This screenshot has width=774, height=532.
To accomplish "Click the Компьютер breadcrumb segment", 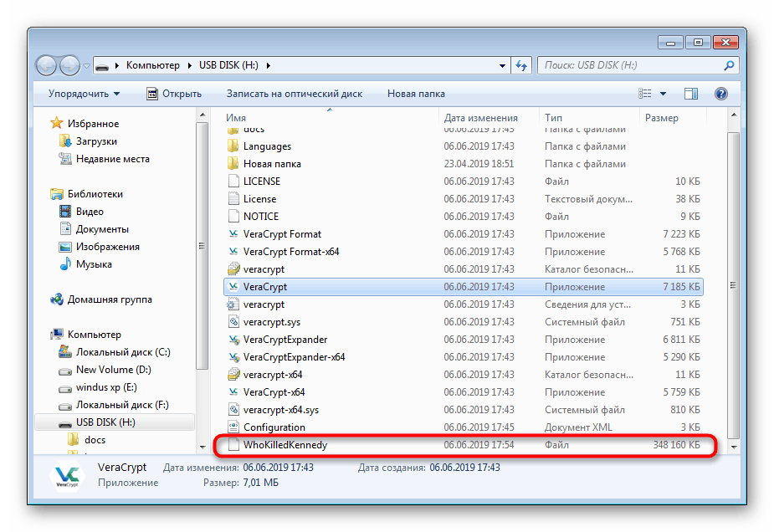I will point(152,65).
